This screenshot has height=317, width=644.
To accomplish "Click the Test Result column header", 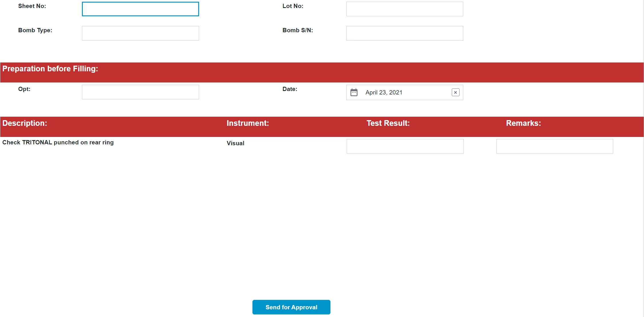I will pos(388,123).
